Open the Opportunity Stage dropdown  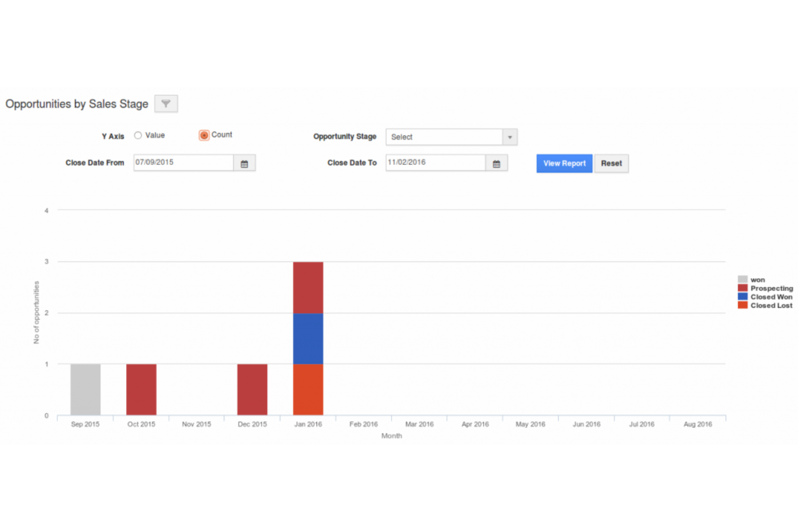click(451, 137)
